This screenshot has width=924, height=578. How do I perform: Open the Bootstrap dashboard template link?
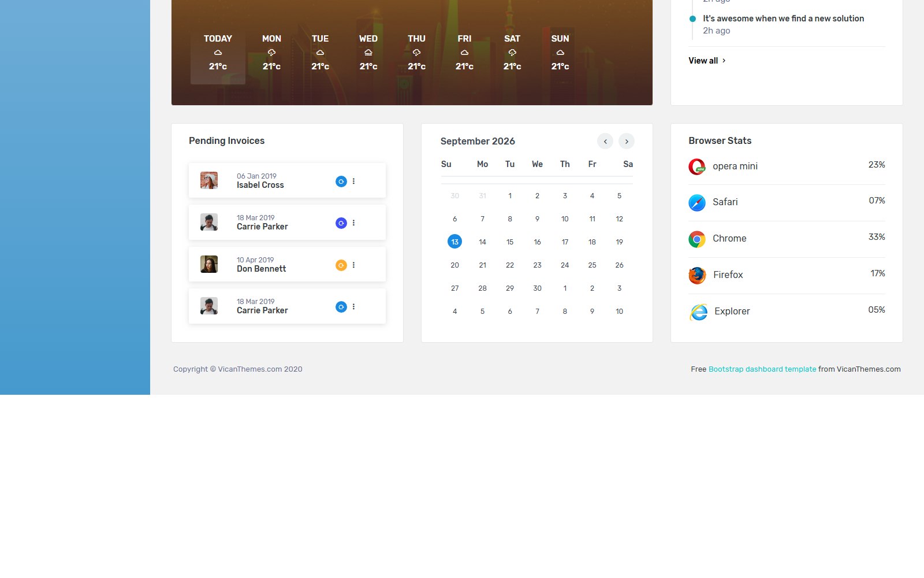pyautogui.click(x=762, y=369)
